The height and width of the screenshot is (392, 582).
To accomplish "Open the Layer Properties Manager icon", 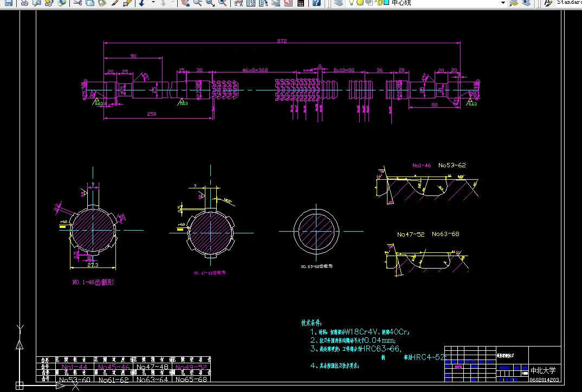I will click(x=338, y=3).
